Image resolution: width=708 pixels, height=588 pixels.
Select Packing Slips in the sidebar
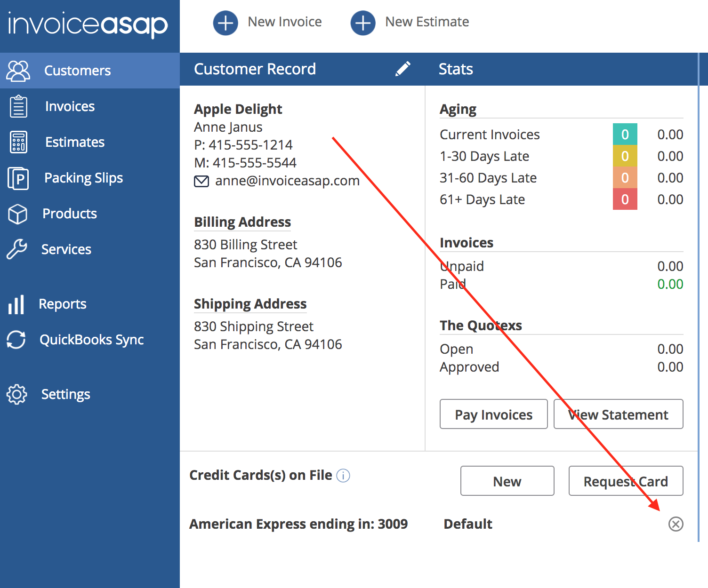click(x=83, y=178)
